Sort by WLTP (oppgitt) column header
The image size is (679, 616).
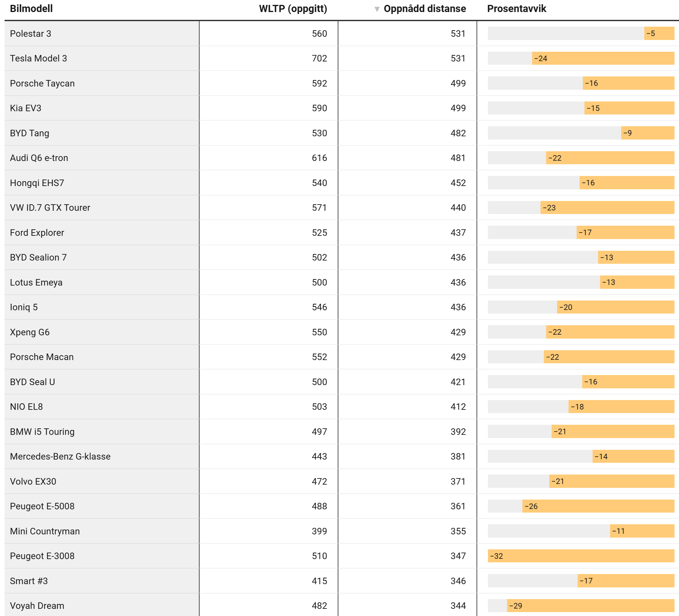(293, 9)
